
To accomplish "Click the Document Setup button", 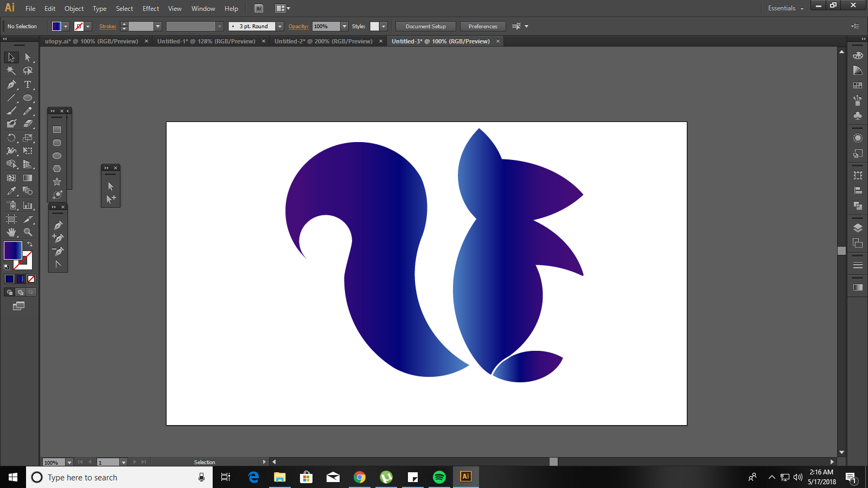I will coord(425,27).
